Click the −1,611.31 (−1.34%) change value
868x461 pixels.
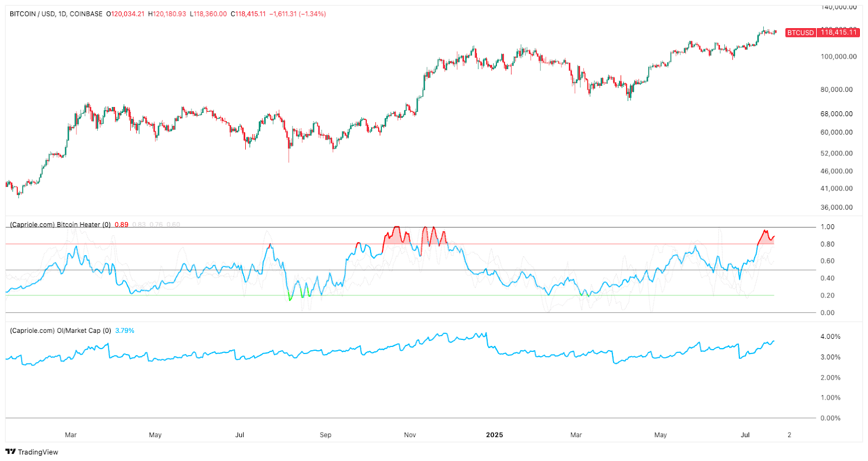297,14
